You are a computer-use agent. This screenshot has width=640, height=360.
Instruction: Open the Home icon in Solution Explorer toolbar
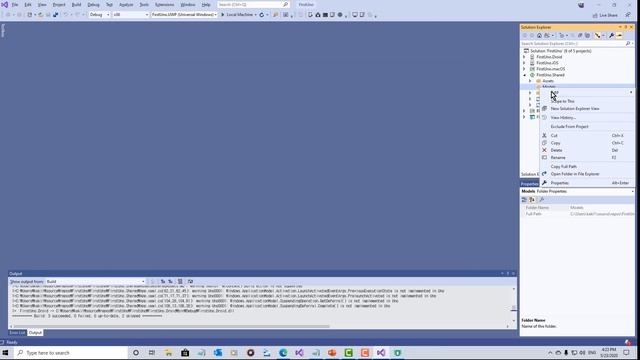click(x=539, y=36)
